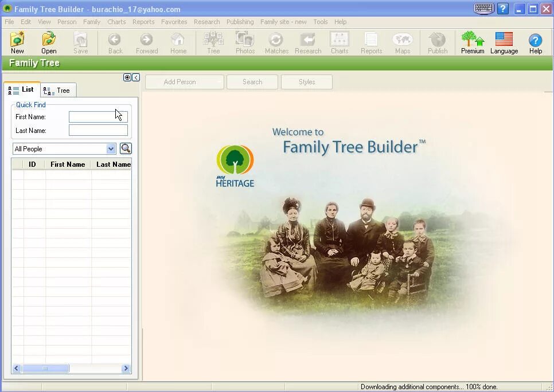Click the magnifier search icon beside All People
Viewport: 554px width, 392px height.
coord(126,148)
